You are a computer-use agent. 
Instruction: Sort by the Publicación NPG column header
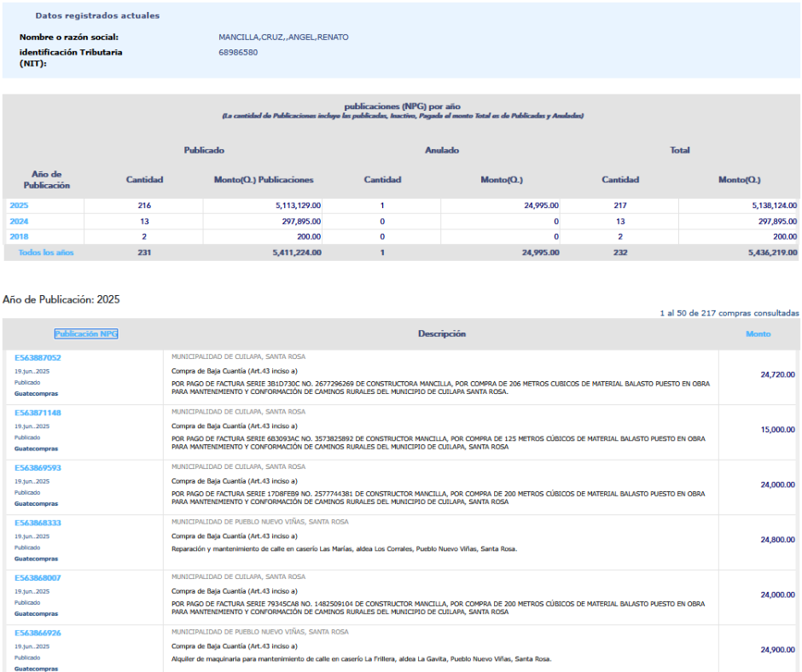(x=86, y=334)
